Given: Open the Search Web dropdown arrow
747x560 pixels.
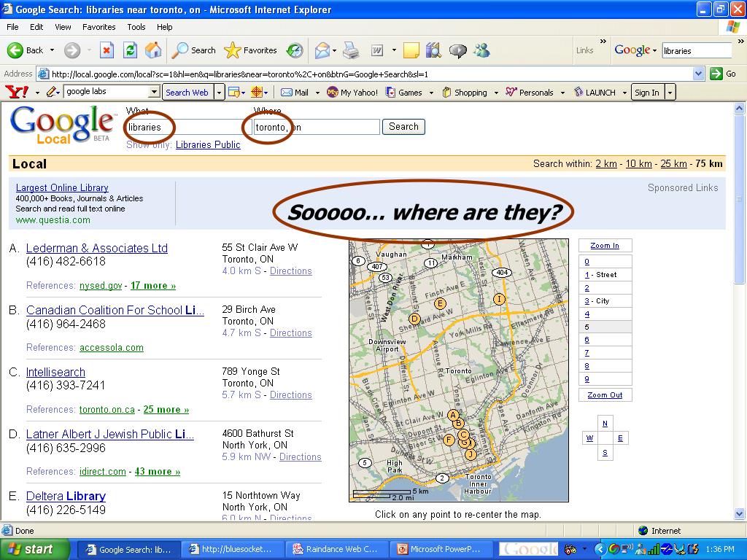Looking at the screenshot, I should pyautogui.click(x=219, y=93).
